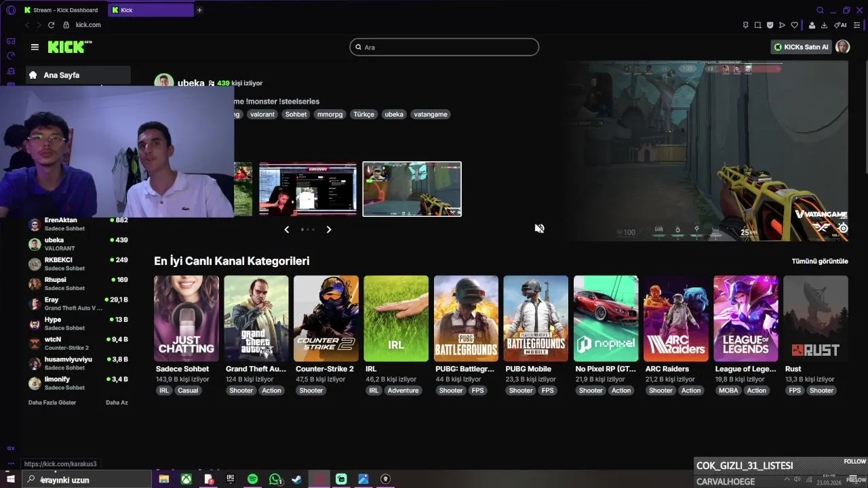Screen dimensions: 868x488
Task: Click MOBA tag under League of Legends
Action: 728,390
